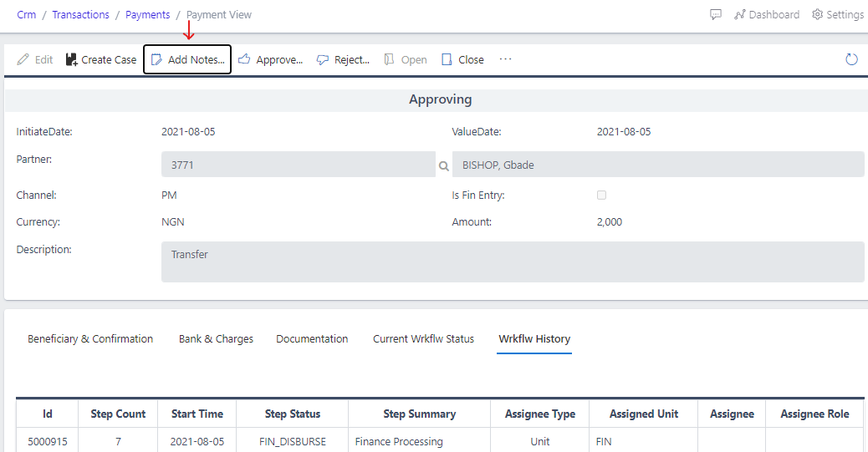Click the Assignee Role column header
This screenshot has height=452, width=868.
tap(814, 414)
